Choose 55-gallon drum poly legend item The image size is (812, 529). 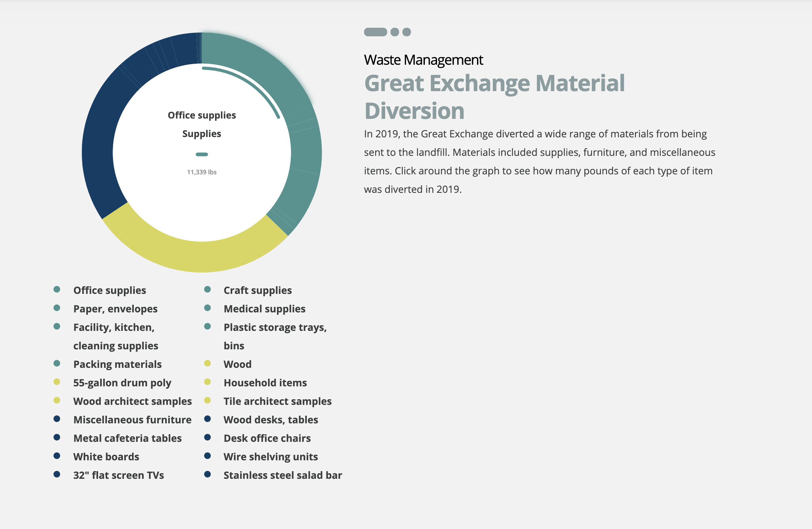pos(122,383)
